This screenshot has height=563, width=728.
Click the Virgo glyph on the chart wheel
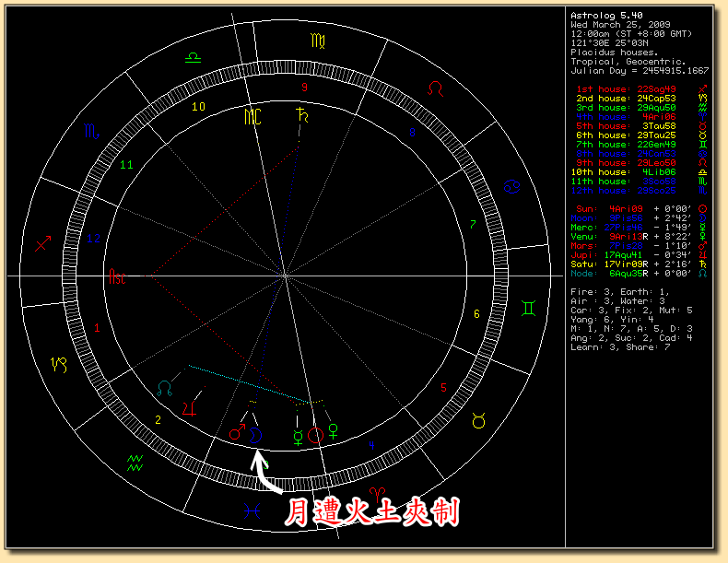click(318, 41)
